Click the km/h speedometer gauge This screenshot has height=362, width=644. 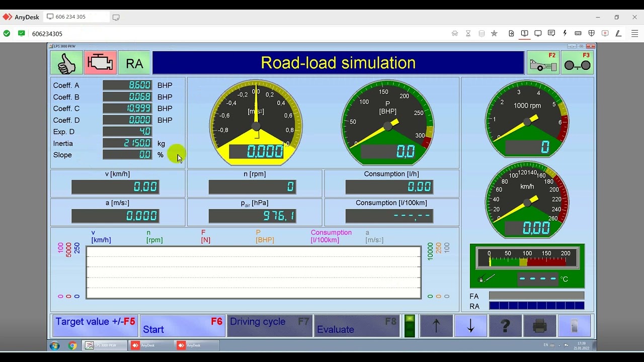click(x=527, y=200)
